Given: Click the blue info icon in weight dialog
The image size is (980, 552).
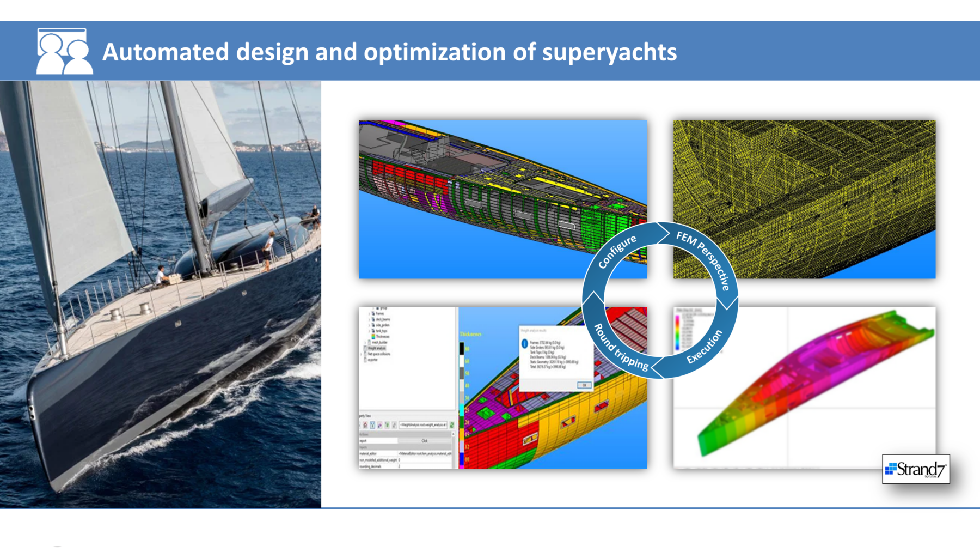Looking at the screenshot, I should pyautogui.click(x=524, y=344).
